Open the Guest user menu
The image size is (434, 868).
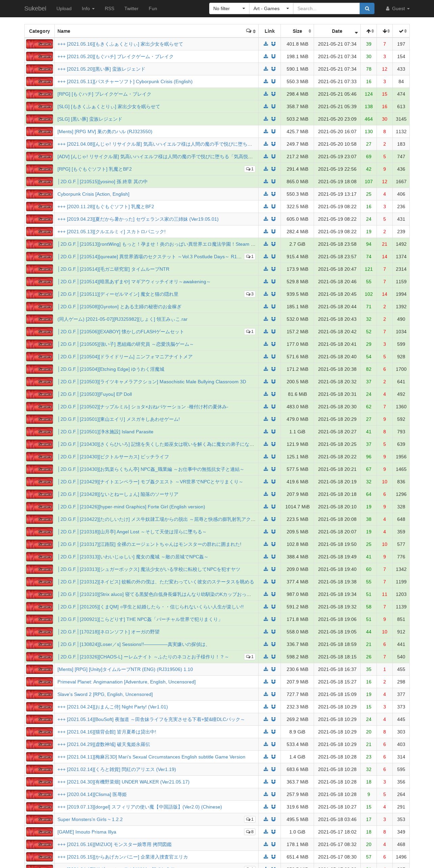(x=398, y=8)
